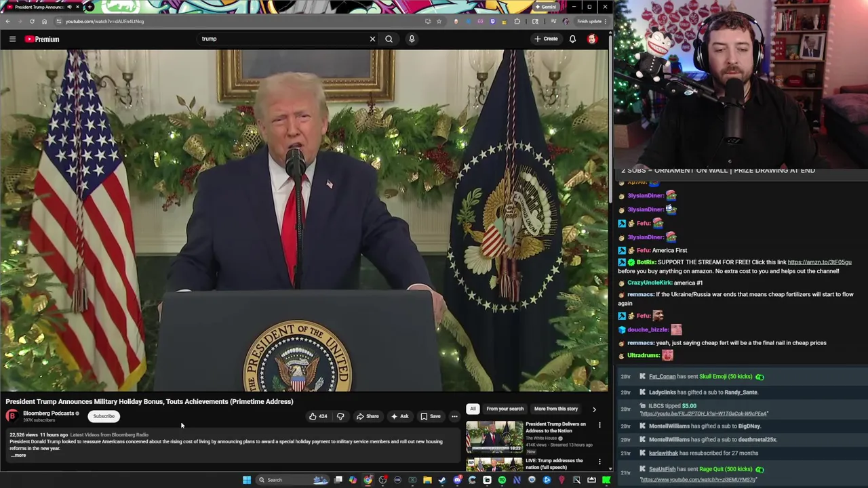Open the Windows Start menu

coord(247,480)
